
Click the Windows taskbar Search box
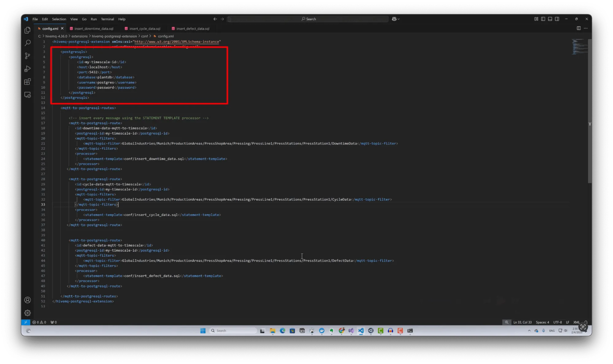point(233,331)
